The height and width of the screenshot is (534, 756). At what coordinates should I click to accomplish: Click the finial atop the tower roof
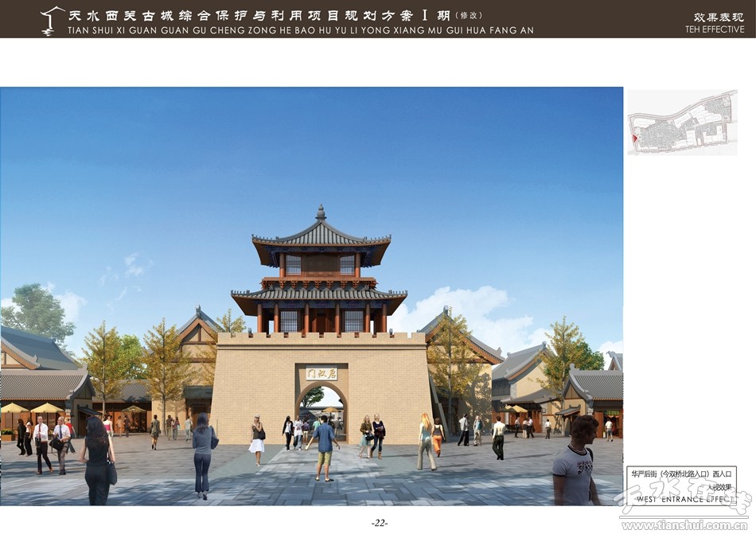coord(321,212)
